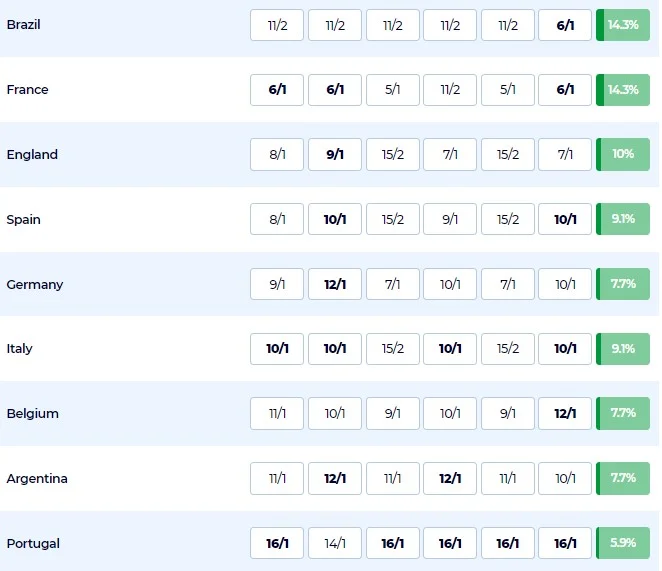The width and height of the screenshot is (662, 571).
Task: Choose England's 8/1 odds button
Action: (x=277, y=155)
